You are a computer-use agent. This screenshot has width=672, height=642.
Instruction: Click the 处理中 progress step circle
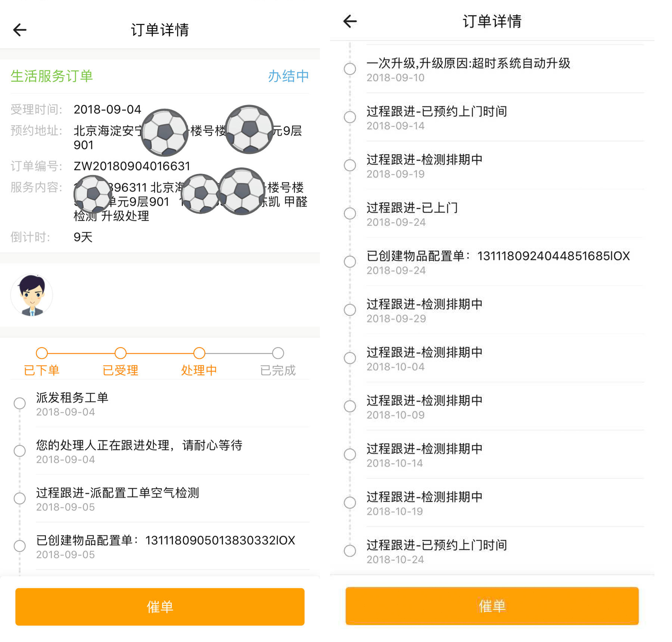click(199, 353)
